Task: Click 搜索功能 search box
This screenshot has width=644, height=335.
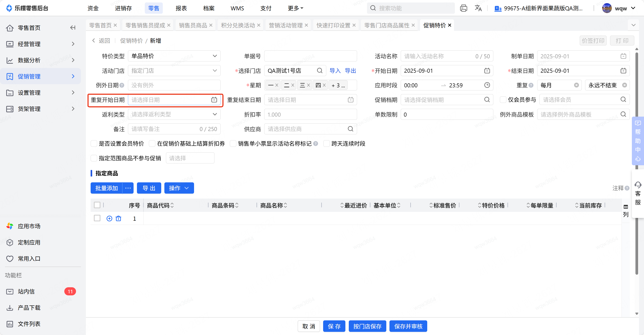Action: (x=411, y=8)
